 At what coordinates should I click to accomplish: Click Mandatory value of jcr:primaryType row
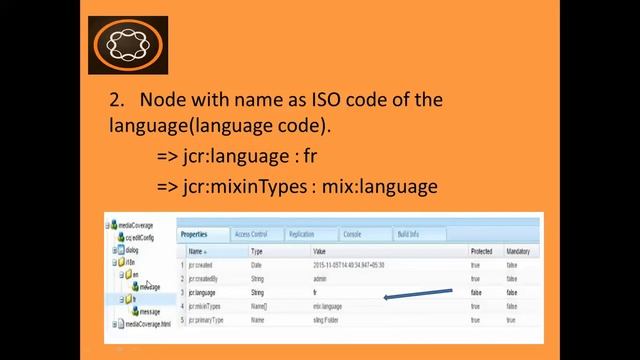(x=511, y=320)
